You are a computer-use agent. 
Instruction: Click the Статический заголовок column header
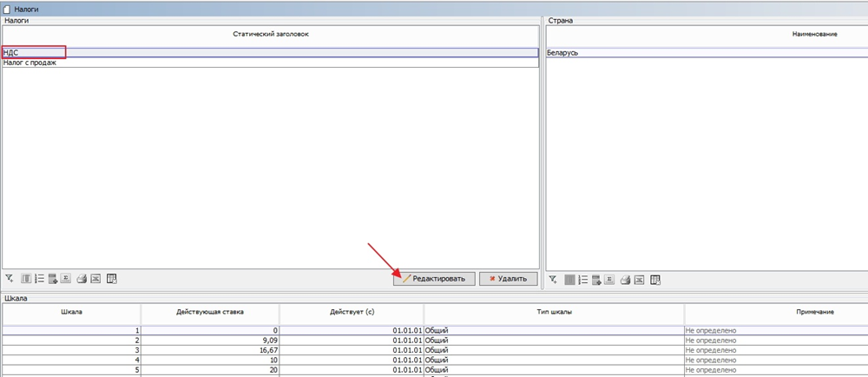coord(271,33)
